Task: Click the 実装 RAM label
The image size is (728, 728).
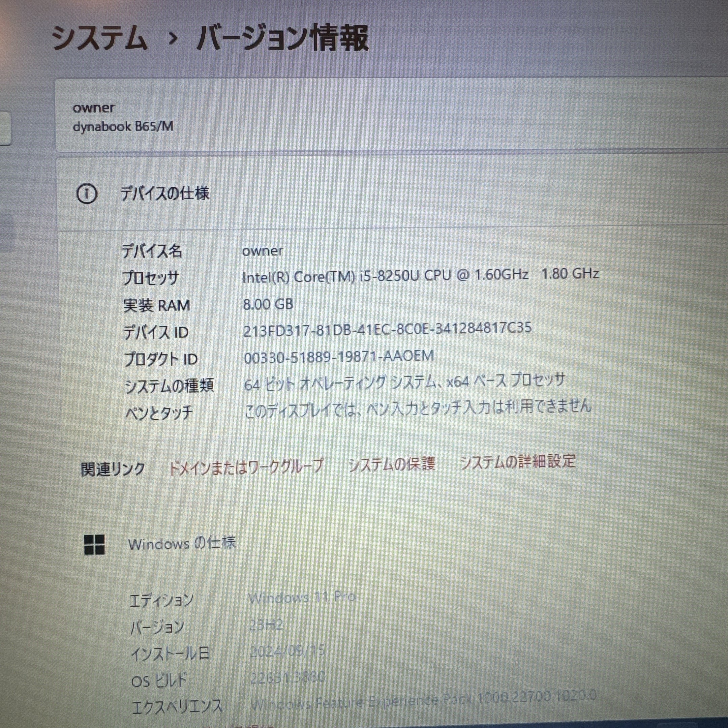Action: [157, 305]
